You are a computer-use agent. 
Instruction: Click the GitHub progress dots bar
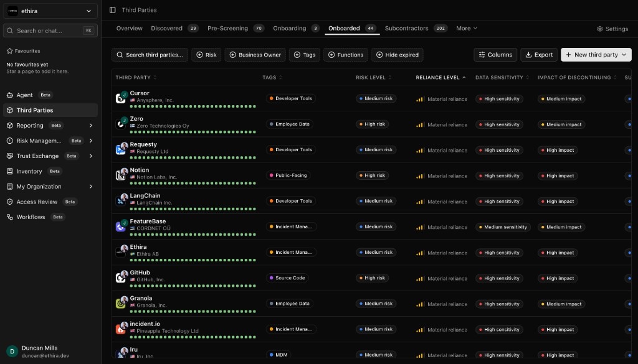(193, 286)
